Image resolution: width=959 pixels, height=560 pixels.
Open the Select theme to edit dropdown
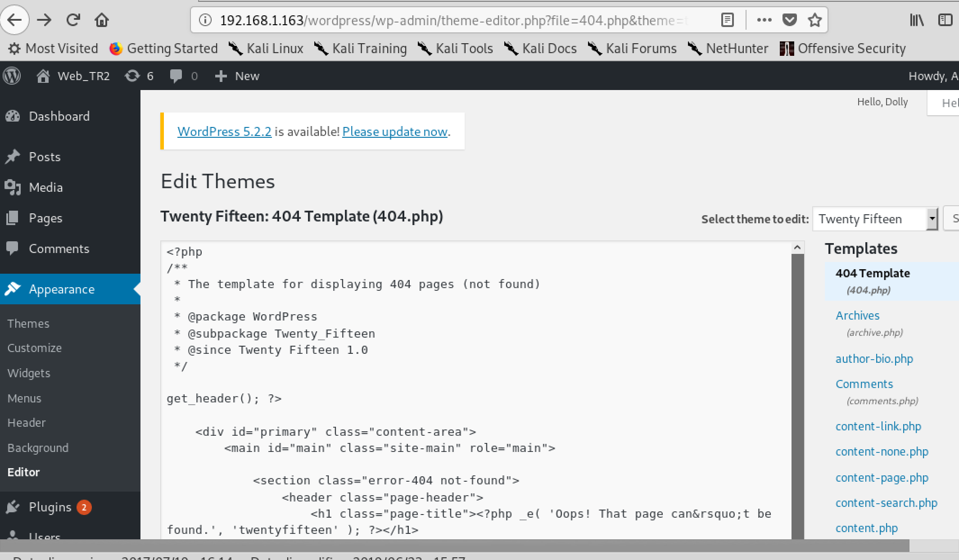tap(875, 219)
